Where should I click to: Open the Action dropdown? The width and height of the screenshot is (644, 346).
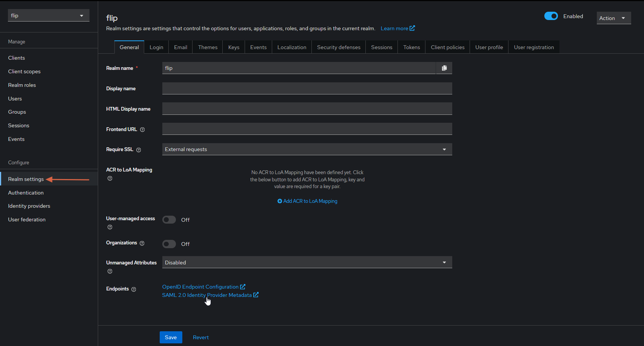(x=614, y=18)
